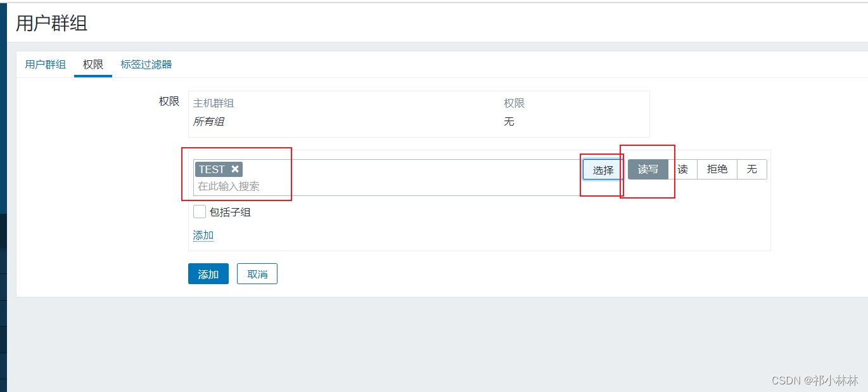Go to the 标签过滤器 tab
868x392 pixels.
pyautogui.click(x=146, y=64)
